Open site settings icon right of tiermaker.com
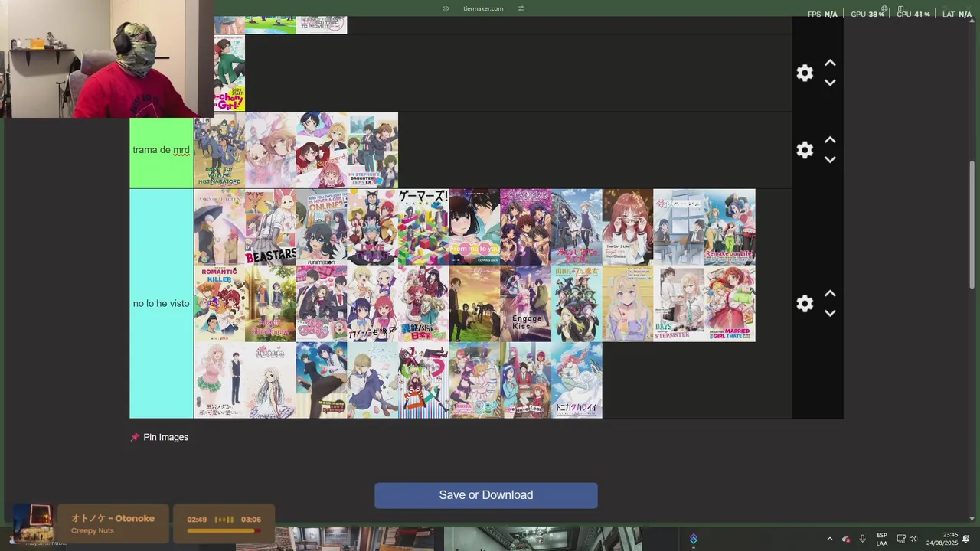Viewport: 980px width, 551px height. click(x=521, y=8)
